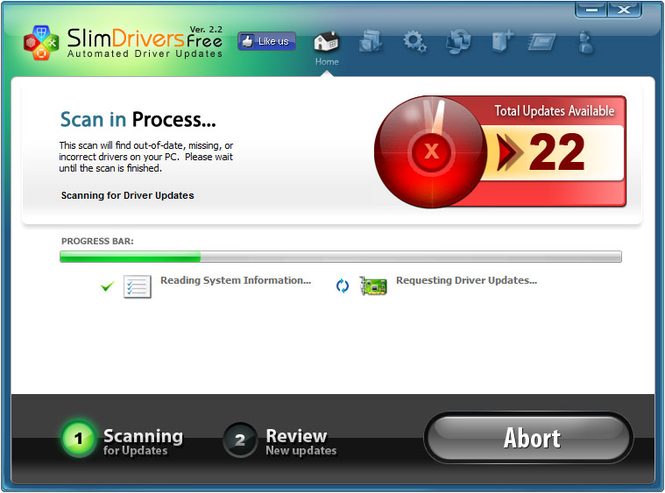Click the Like us thumbs-up button
The width and height of the screenshot is (665, 493).
(x=266, y=41)
